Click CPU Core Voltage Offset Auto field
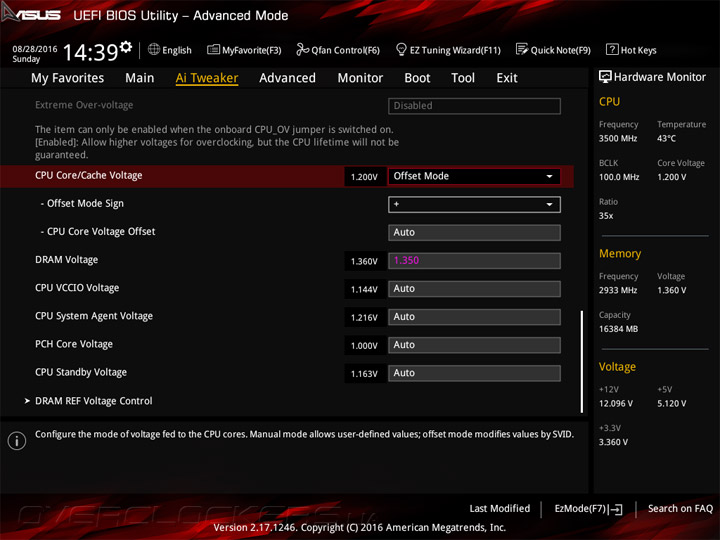Screen dimensions: 720x540 pos(474,232)
